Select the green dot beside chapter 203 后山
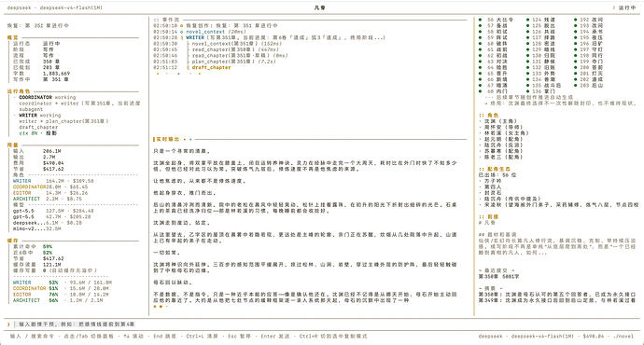644x345 pixels. 576,86
